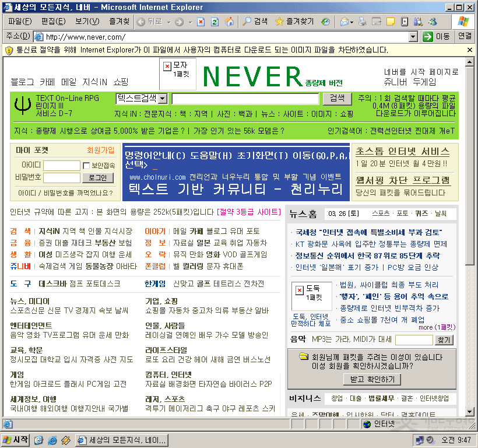Screen dimensions: 478x448
Task: Click the 찾기 music search button
Action: [x=444, y=339]
